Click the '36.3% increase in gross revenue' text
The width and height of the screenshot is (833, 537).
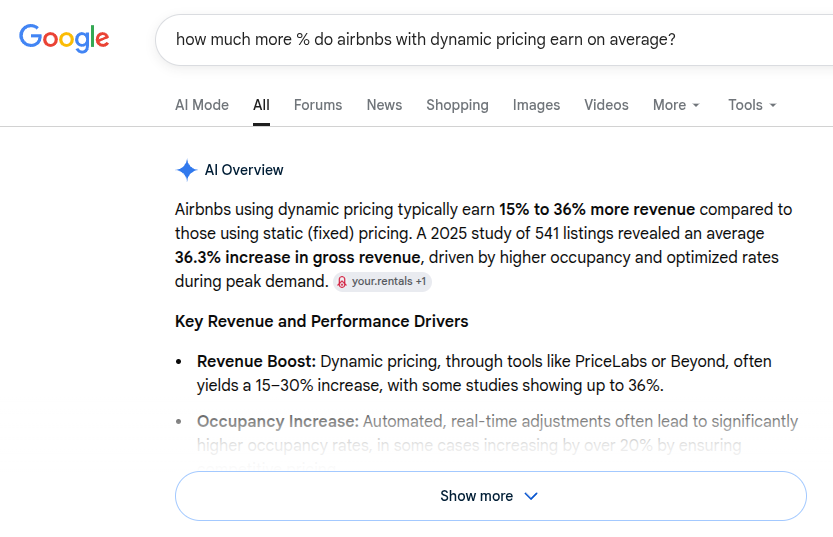click(x=298, y=257)
